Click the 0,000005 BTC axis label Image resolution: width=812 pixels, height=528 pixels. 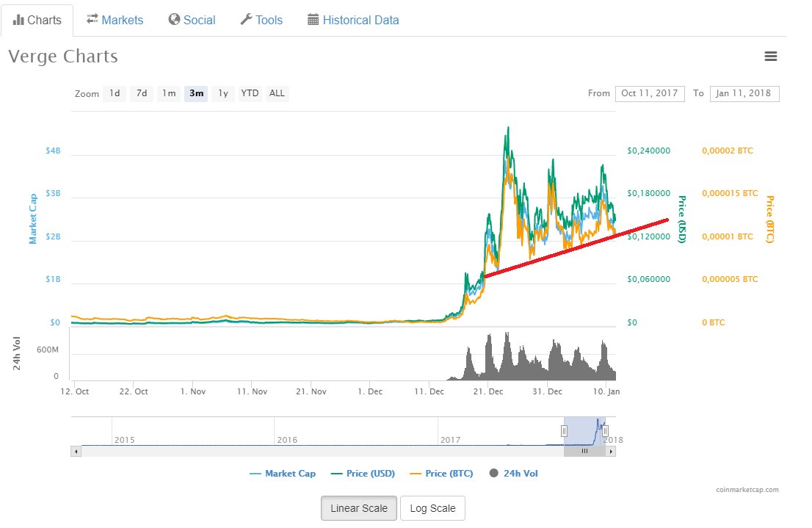point(730,279)
